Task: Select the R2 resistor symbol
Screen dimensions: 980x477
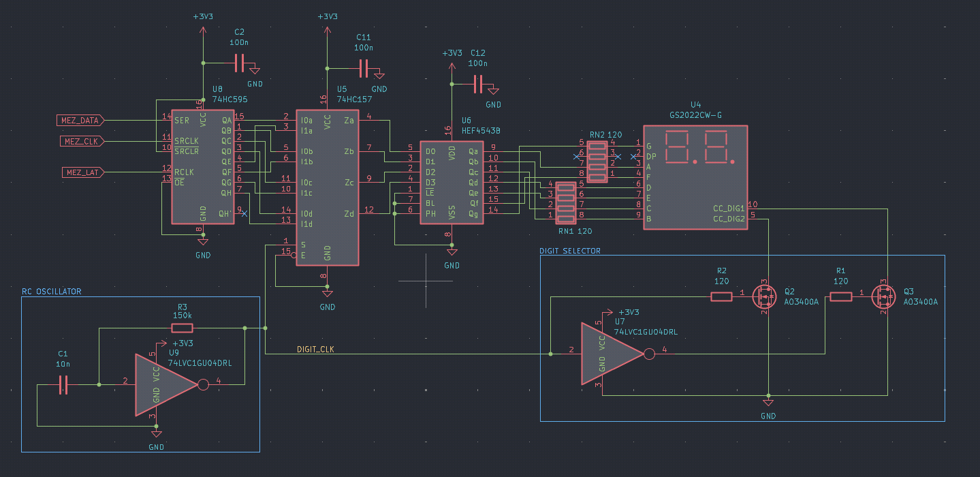Action: pos(722,296)
